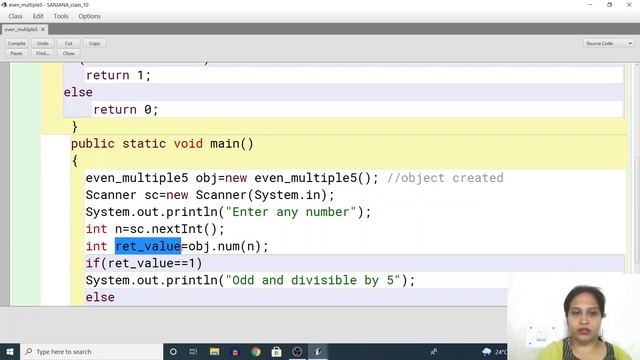Screen dimensions: 640x360
Task: Click the highlighted ret_value variable name
Action: 148,246
